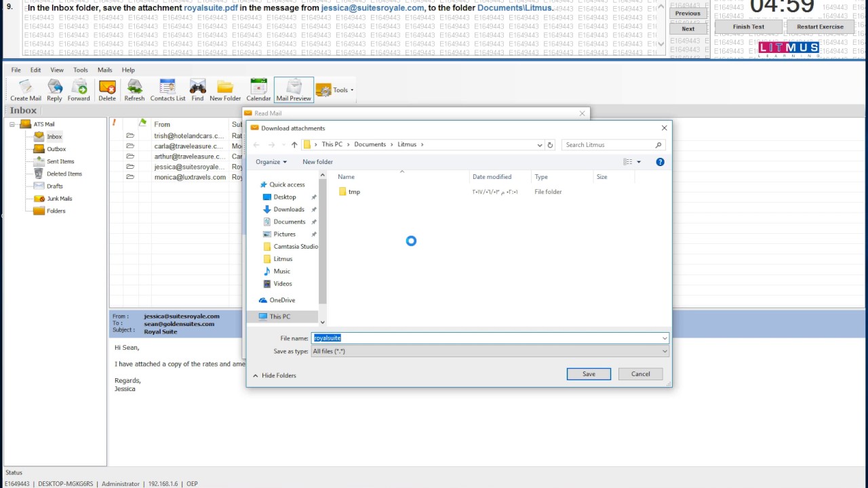Toggle the Mail Preview toolbar icon
The image size is (868, 488).
click(294, 90)
